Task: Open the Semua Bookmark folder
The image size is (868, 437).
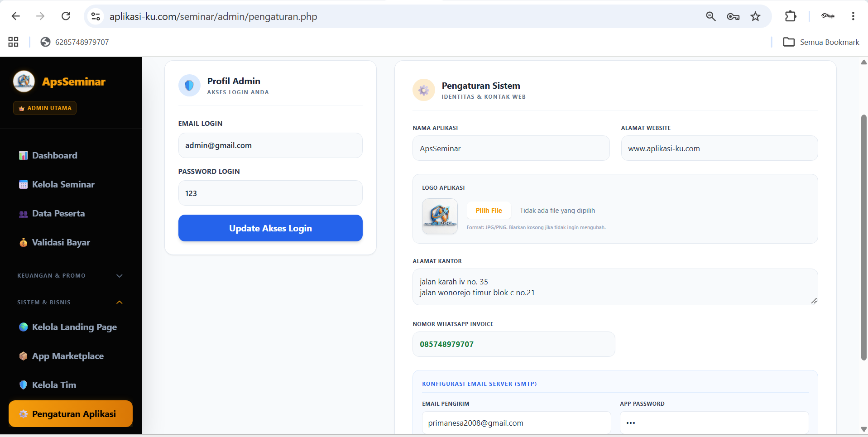Action: 821,42
